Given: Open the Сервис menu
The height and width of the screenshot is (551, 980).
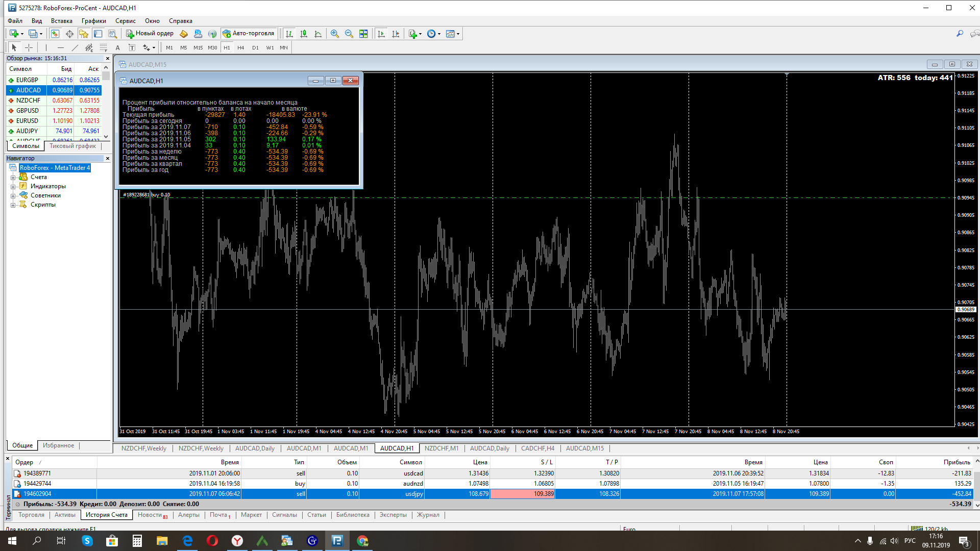Looking at the screenshot, I should point(126,21).
